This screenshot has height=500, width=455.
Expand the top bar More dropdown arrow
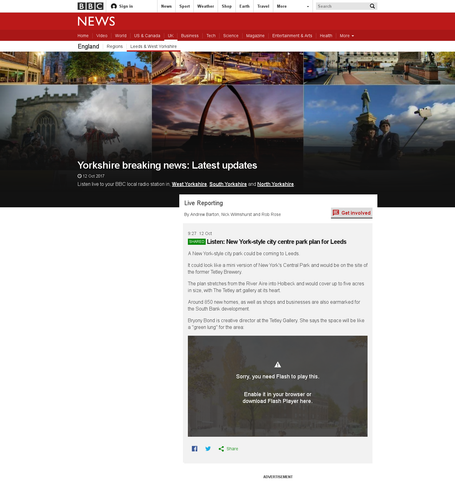pyautogui.click(x=308, y=6)
